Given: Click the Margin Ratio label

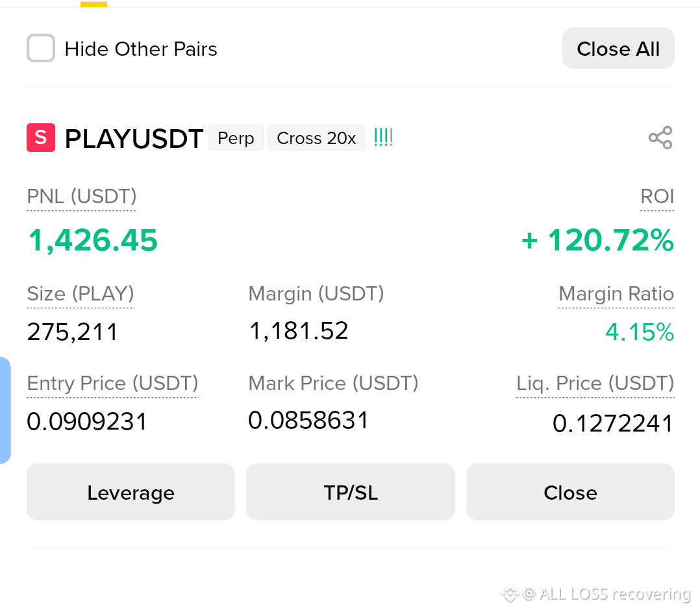Looking at the screenshot, I should pyautogui.click(x=616, y=294).
